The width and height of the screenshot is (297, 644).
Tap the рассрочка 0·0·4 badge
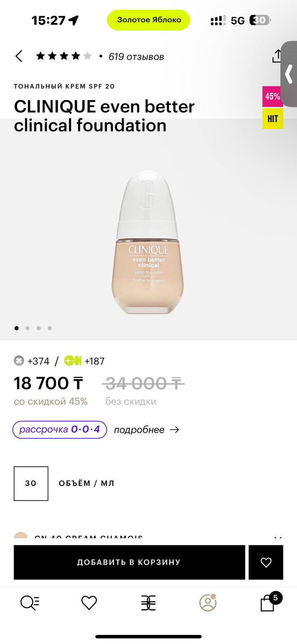point(60,429)
